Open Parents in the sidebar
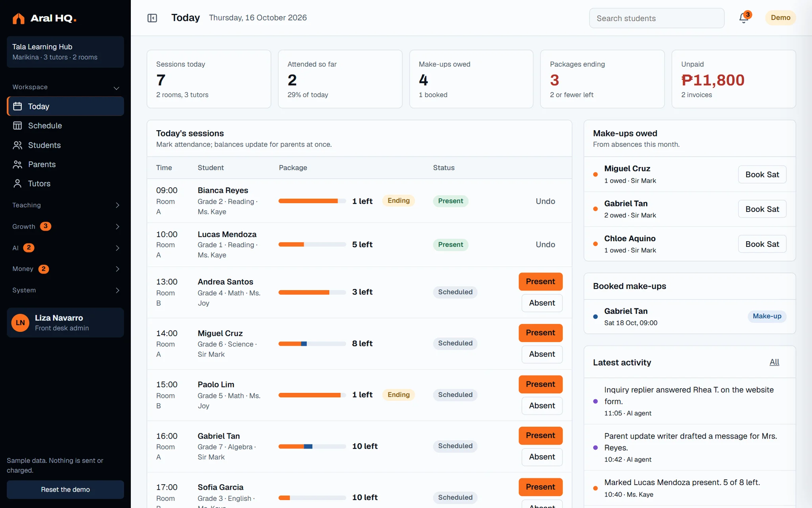 (65, 164)
